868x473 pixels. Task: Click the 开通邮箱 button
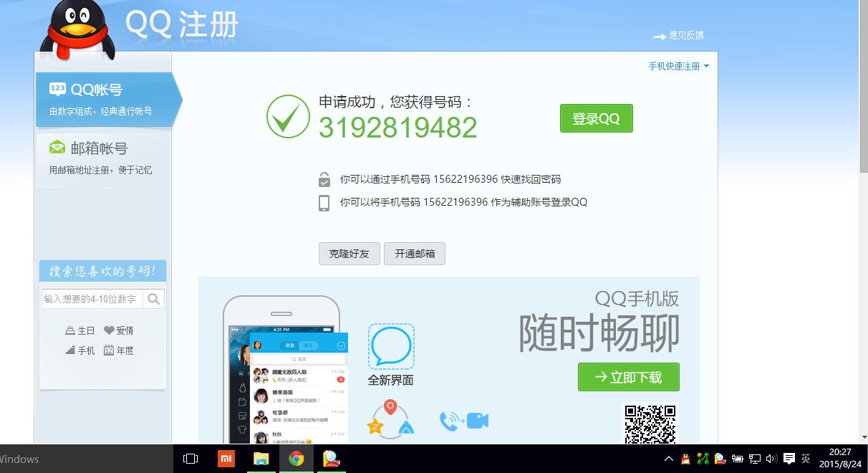tap(415, 254)
